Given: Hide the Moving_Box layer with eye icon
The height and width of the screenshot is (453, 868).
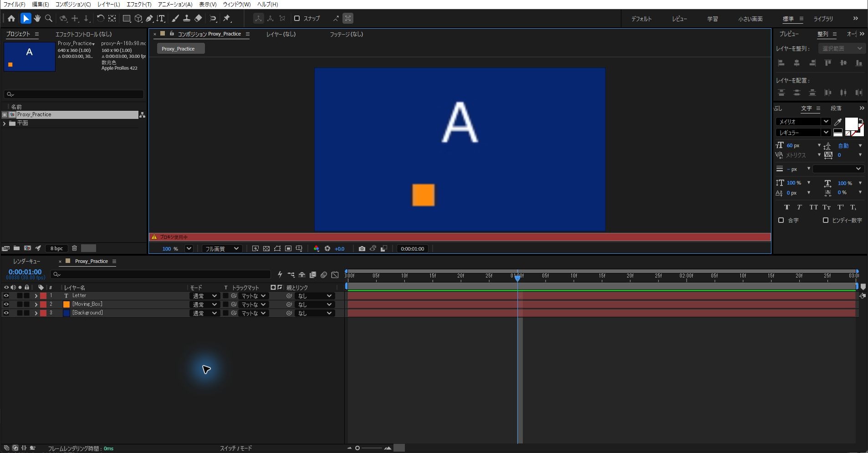Looking at the screenshot, I should pyautogui.click(x=6, y=304).
